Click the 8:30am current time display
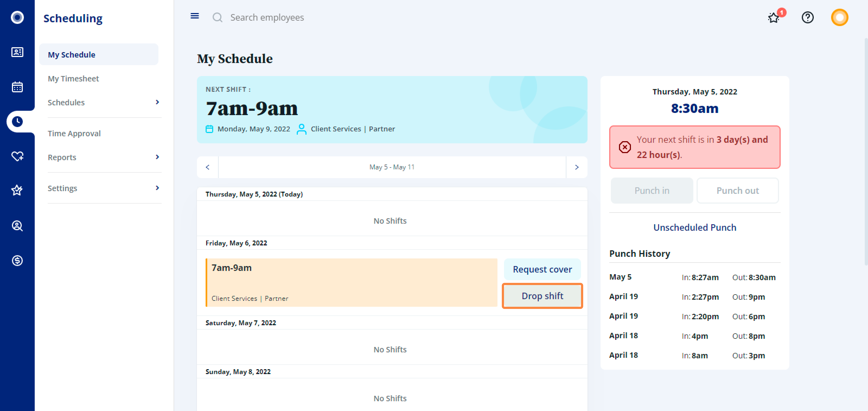868x411 pixels. pos(694,108)
